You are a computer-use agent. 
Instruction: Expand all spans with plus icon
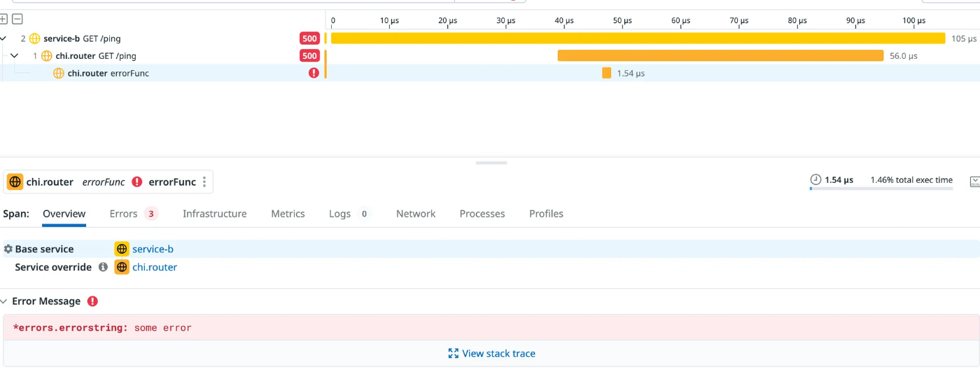pos(3,20)
